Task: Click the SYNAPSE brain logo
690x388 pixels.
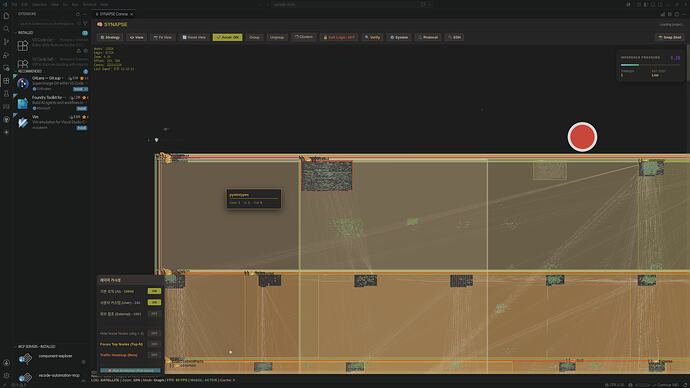Action: point(100,24)
